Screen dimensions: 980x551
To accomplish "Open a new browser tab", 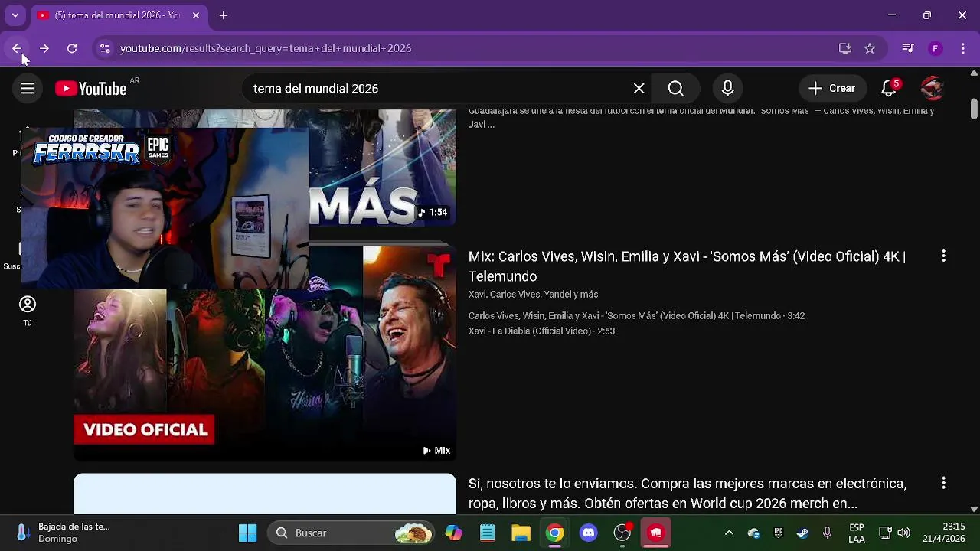I will tap(224, 15).
